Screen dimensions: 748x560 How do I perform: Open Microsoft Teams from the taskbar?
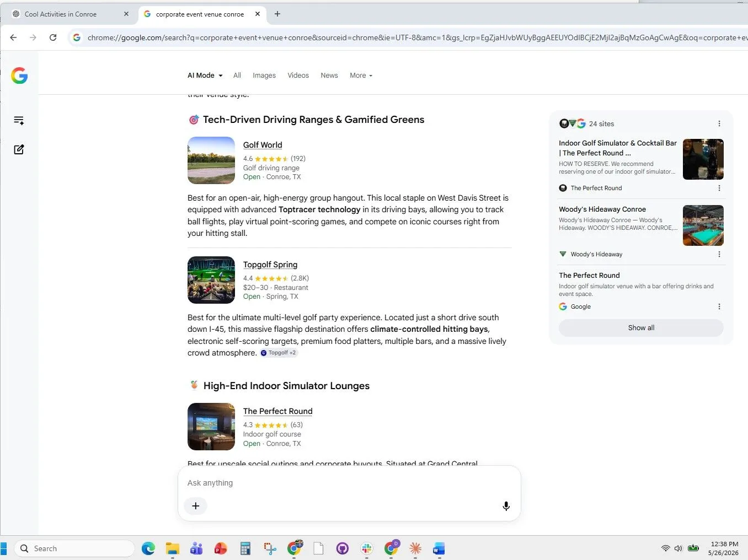[x=196, y=548]
